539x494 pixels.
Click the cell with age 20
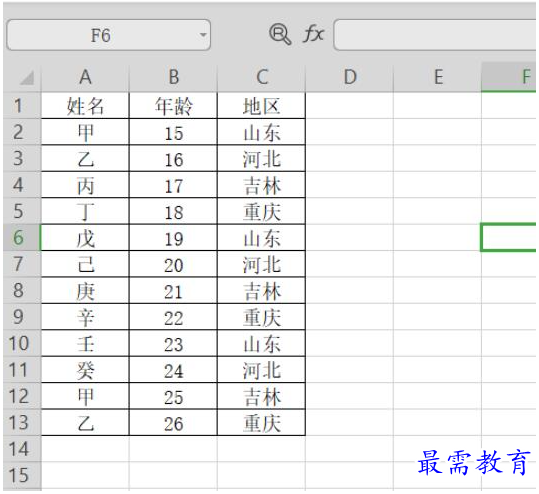tap(173, 264)
